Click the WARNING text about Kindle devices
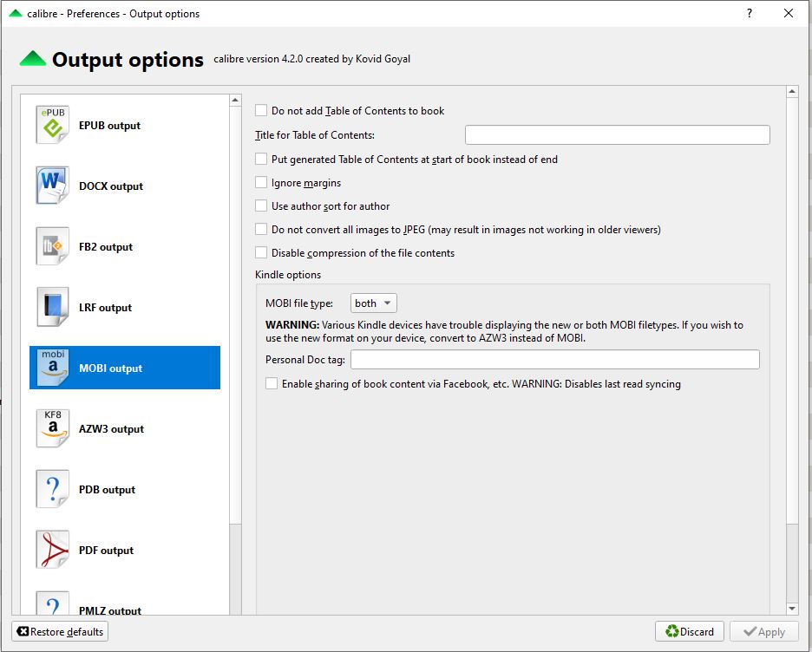 click(504, 331)
